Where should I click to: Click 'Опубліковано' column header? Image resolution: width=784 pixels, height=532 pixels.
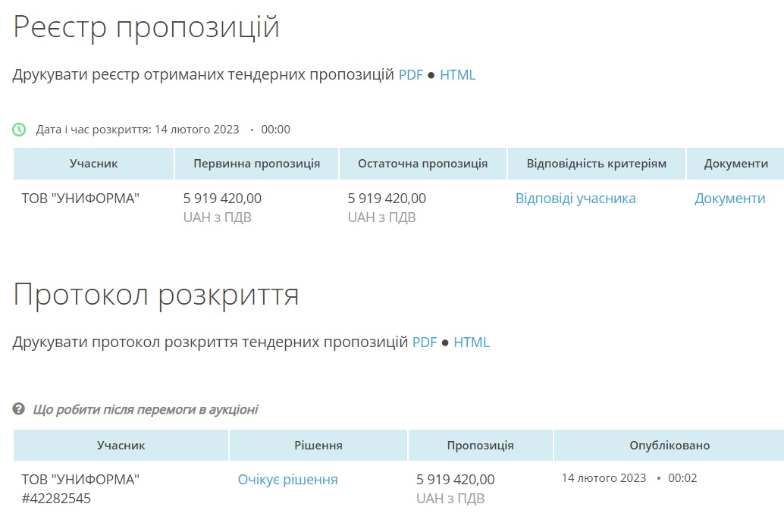(670, 445)
